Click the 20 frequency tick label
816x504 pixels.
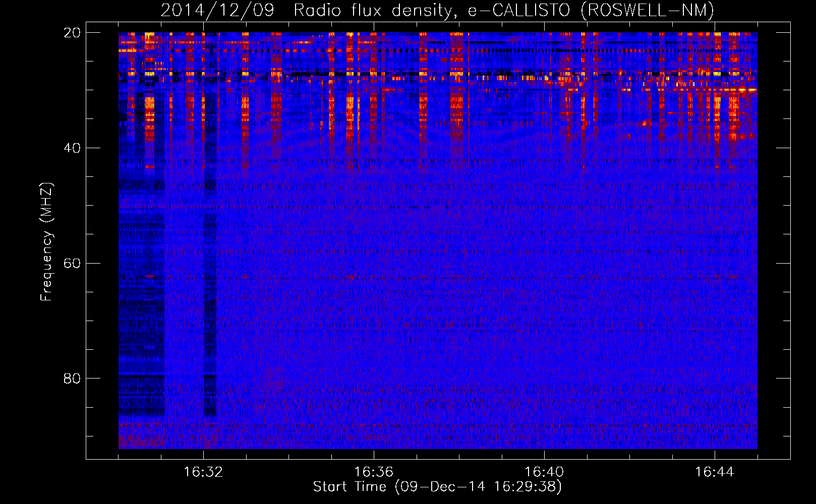72,33
